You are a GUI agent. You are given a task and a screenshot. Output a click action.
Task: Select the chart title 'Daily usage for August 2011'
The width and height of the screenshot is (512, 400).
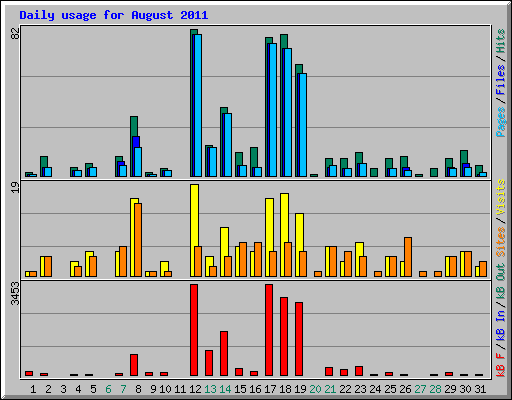114,15
